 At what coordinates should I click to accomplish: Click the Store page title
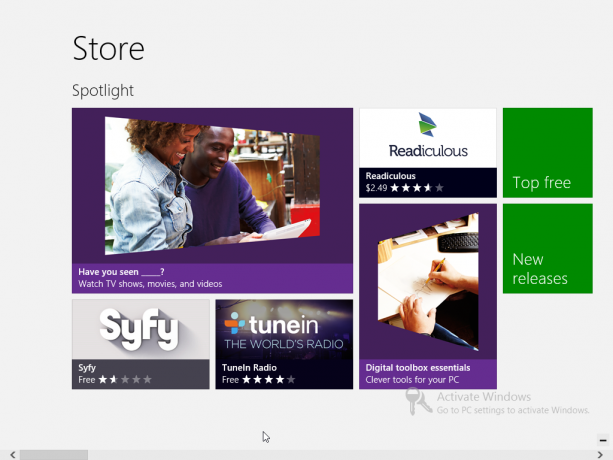click(x=109, y=48)
